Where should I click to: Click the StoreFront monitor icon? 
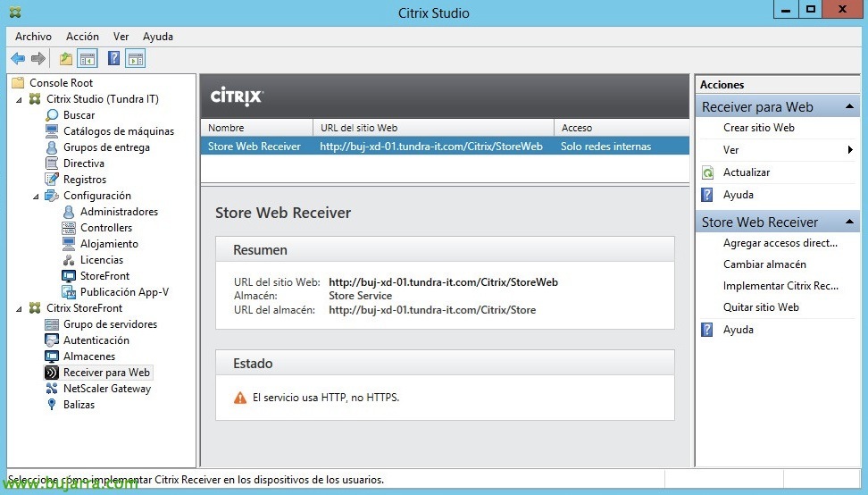pyautogui.click(x=69, y=276)
